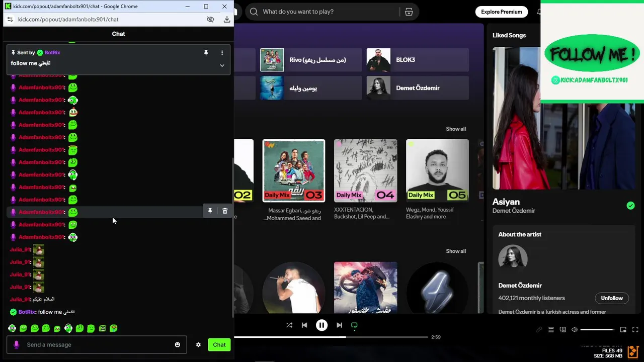Toggle the green repeat button
This screenshot has width=644, height=362.
click(354, 326)
